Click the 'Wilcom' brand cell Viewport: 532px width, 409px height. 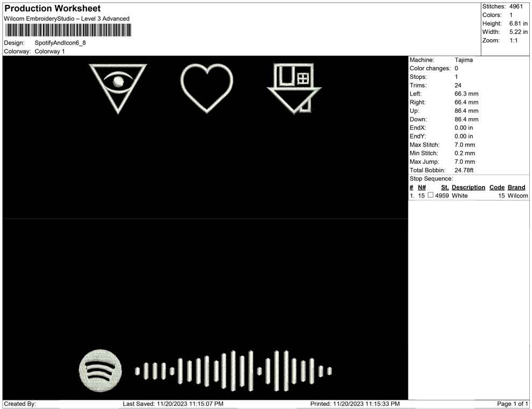pyautogui.click(x=517, y=195)
